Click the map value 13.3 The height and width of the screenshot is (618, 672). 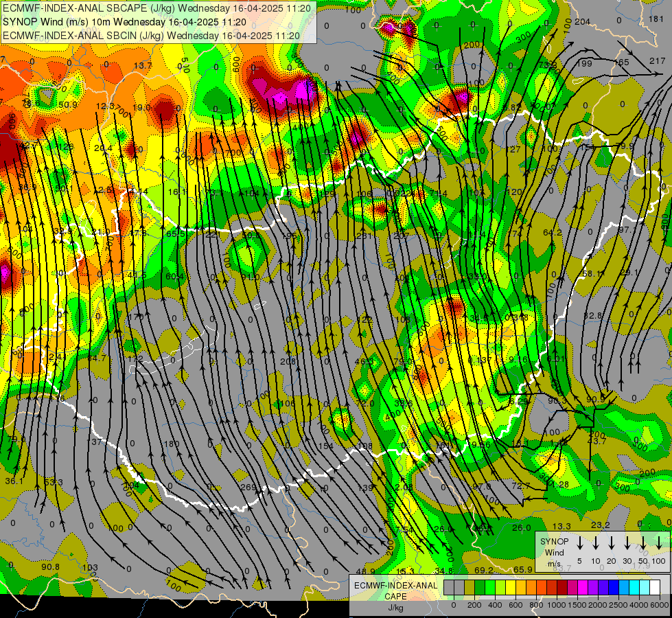[x=561, y=526]
